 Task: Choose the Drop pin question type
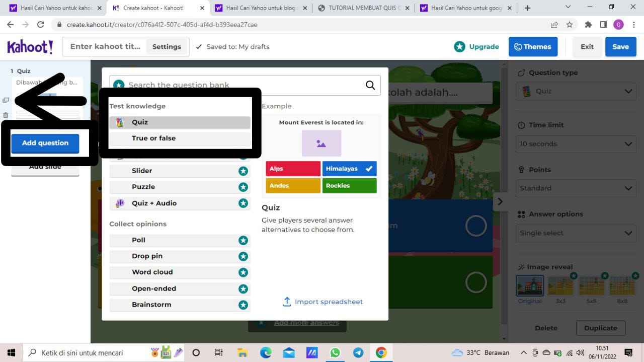tap(180, 256)
